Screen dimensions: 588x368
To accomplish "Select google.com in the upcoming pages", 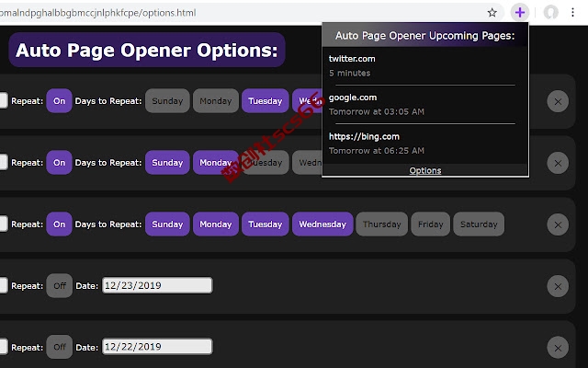I will (x=353, y=98).
